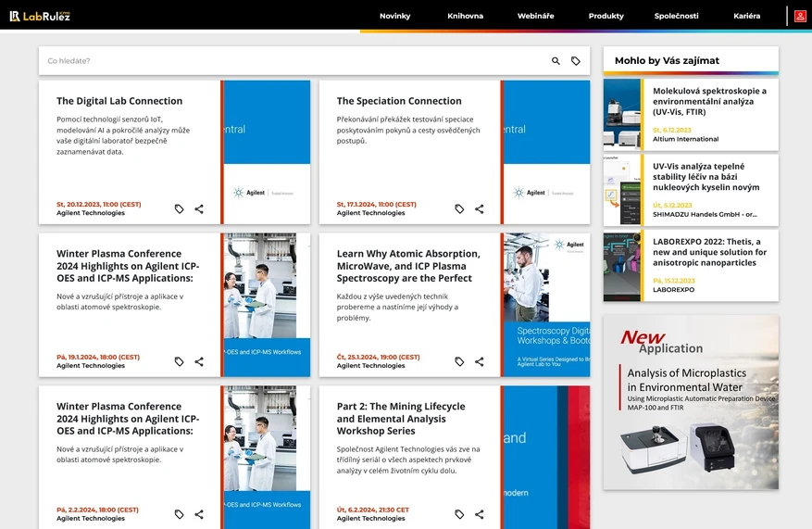This screenshot has width=812, height=529.
Task: Share the Learn Why Atomic Absorption webinar
Action: click(x=479, y=361)
